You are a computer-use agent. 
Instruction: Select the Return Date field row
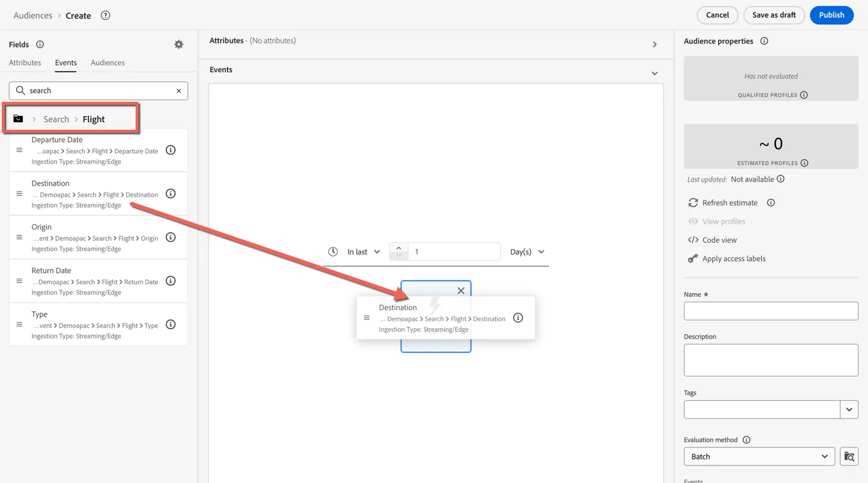98,281
